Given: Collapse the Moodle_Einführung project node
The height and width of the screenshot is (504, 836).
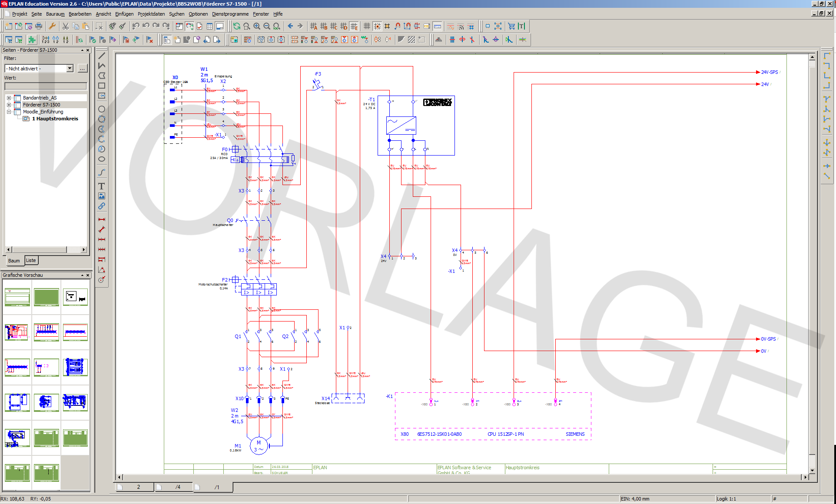Looking at the screenshot, I should [x=9, y=112].
